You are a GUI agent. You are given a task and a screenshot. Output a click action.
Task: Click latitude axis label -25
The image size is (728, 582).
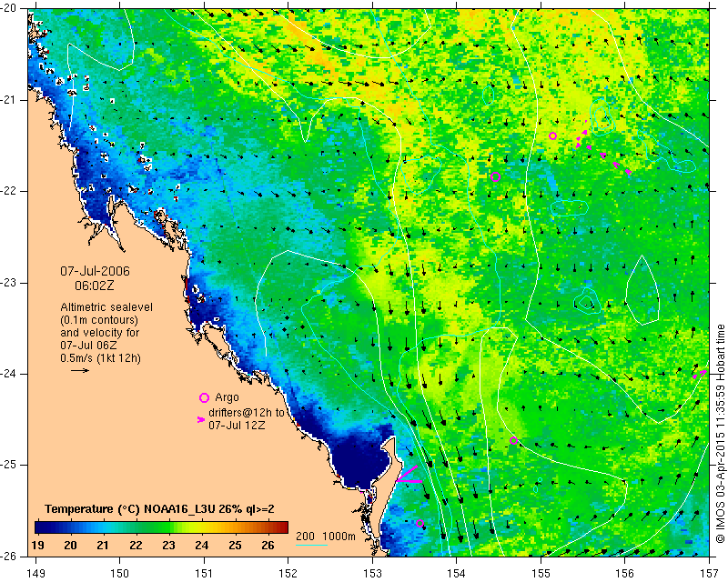tap(8, 465)
